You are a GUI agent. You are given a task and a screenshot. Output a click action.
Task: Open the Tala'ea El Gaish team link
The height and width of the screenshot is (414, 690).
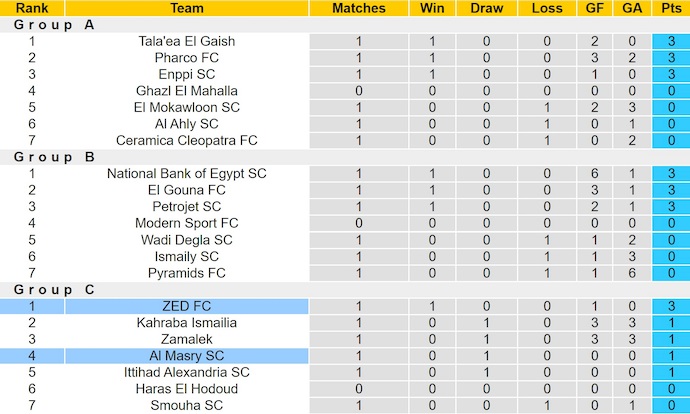tap(186, 42)
